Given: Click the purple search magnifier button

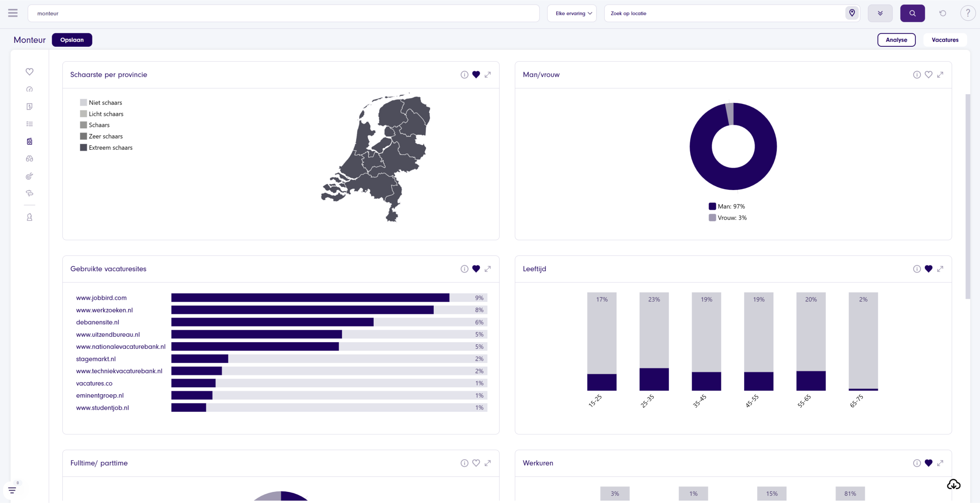Looking at the screenshot, I should pos(912,13).
